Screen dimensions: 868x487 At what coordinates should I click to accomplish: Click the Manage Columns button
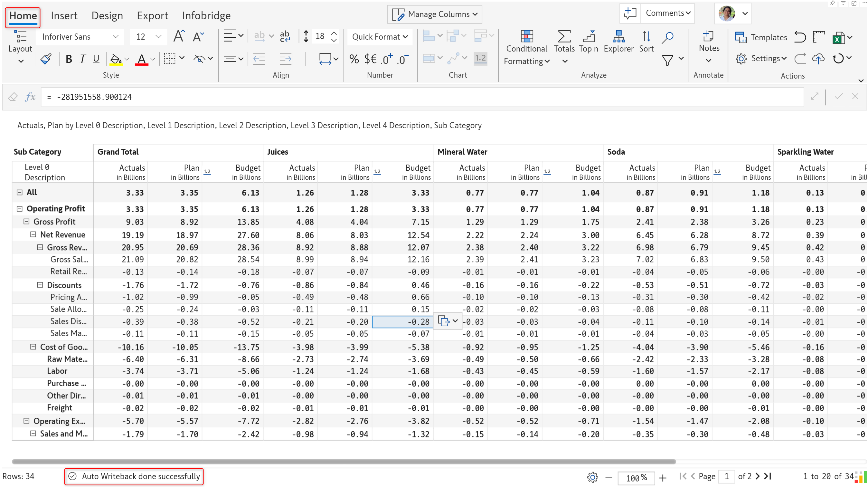435,14
